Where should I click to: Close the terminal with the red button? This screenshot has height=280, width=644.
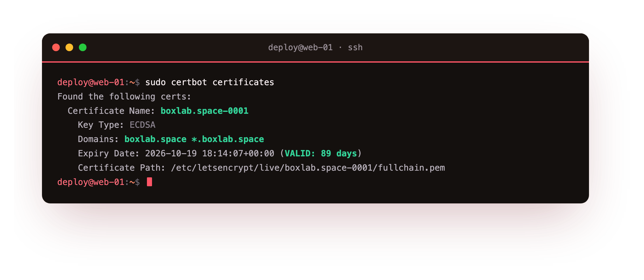click(56, 47)
